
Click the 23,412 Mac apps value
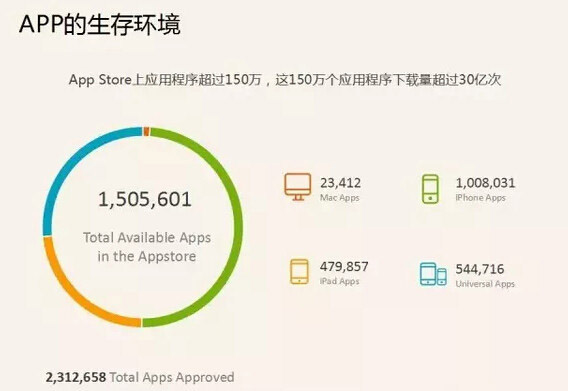[x=340, y=183]
